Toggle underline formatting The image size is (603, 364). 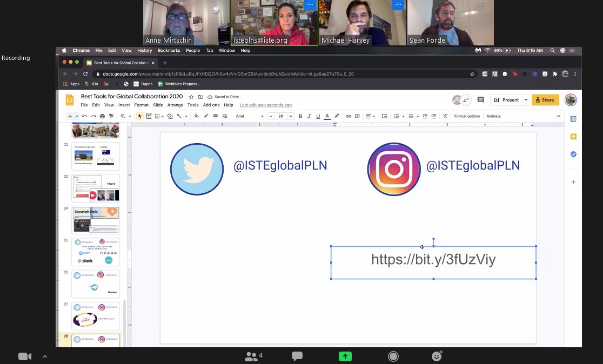pos(318,116)
